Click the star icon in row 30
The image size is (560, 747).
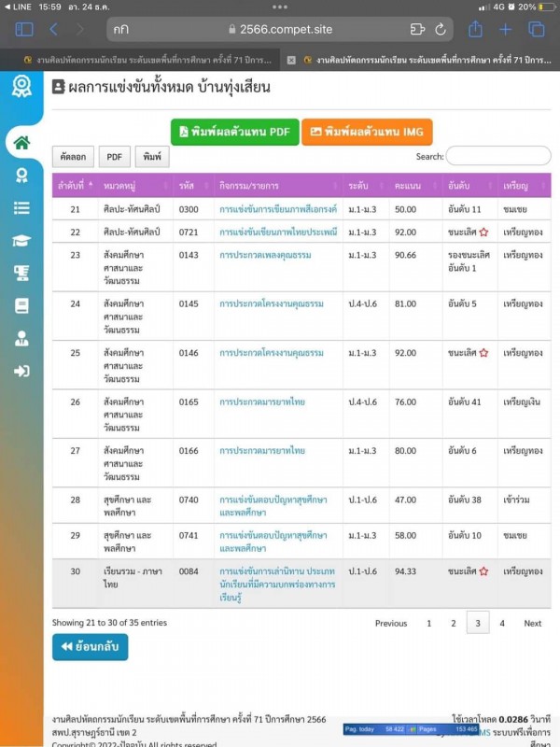[483, 571]
